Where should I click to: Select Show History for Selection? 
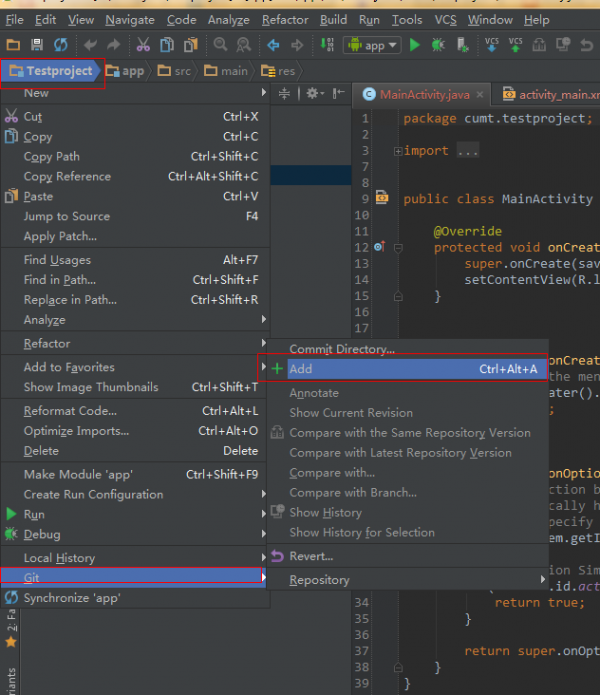tap(408, 532)
